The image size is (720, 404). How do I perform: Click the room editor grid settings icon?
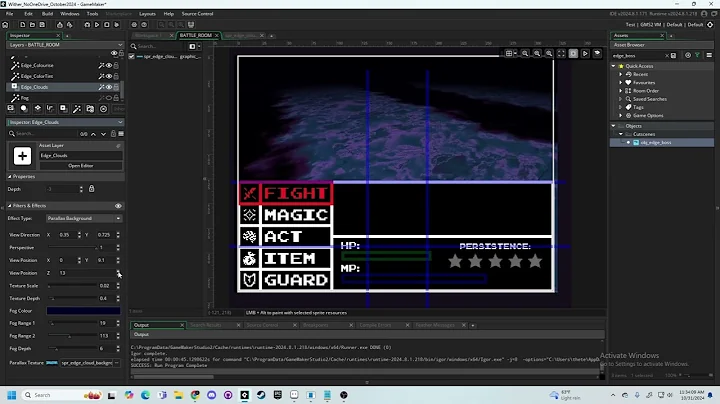509,54
